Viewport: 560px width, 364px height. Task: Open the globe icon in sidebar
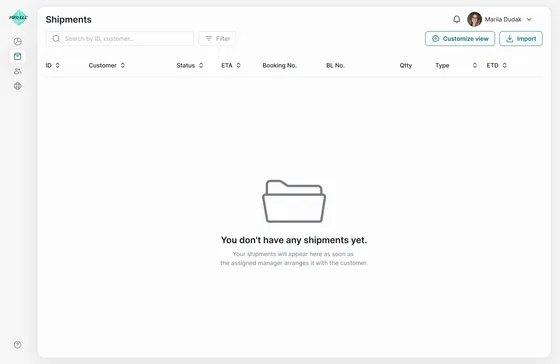coord(18,86)
